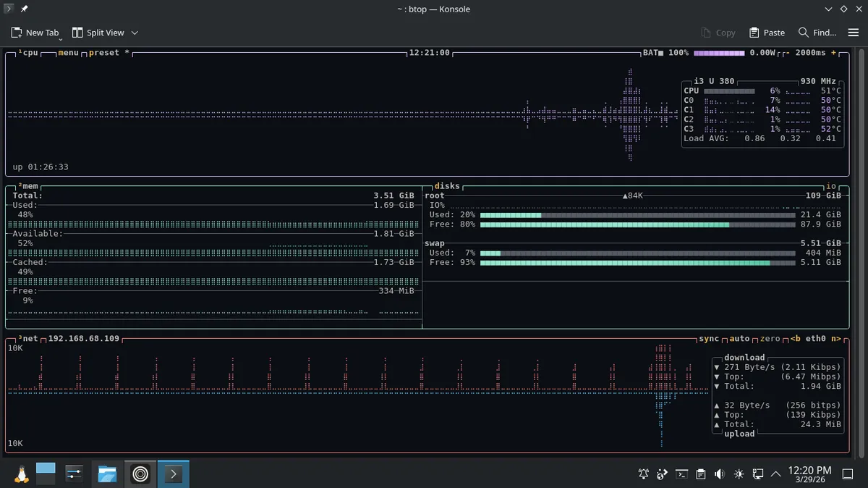Click the New Tab icon in Konsole toolbar

pyautogui.click(x=17, y=33)
